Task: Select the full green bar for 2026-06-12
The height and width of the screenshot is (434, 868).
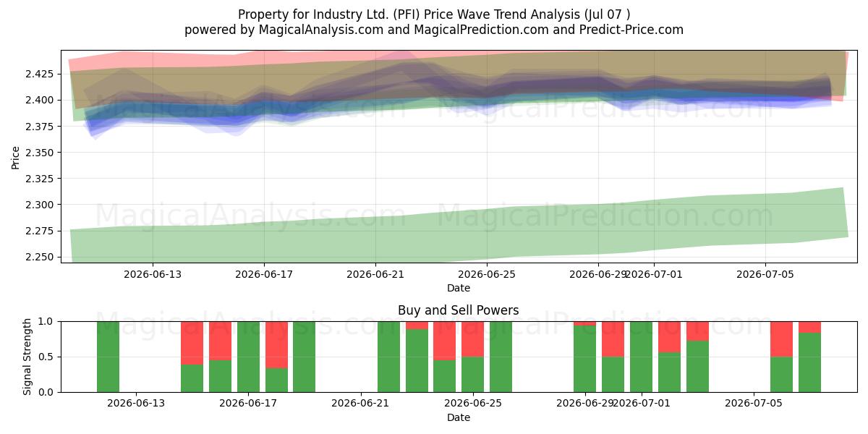Action: click(108, 357)
